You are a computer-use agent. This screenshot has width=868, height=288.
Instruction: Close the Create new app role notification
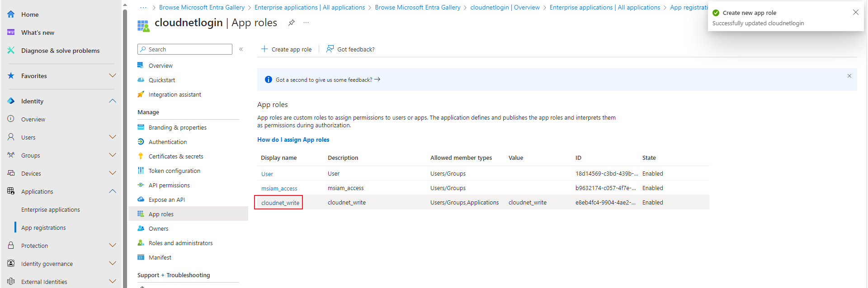856,13
